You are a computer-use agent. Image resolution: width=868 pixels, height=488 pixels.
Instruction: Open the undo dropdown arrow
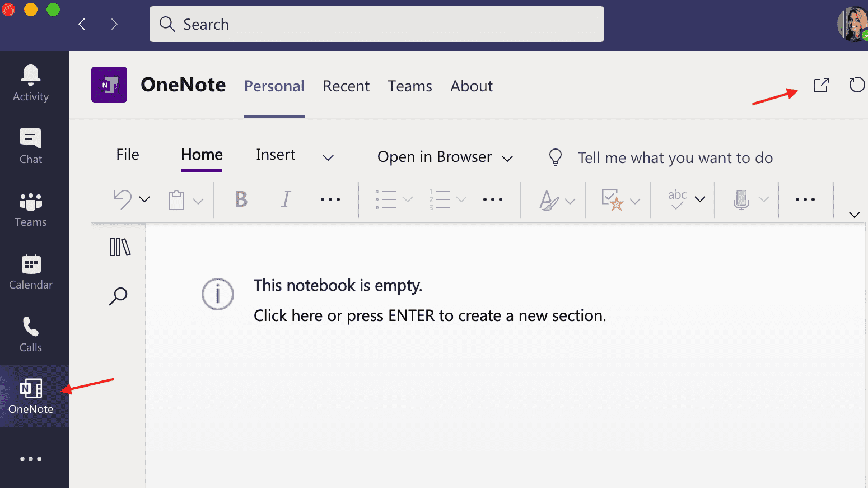point(144,199)
